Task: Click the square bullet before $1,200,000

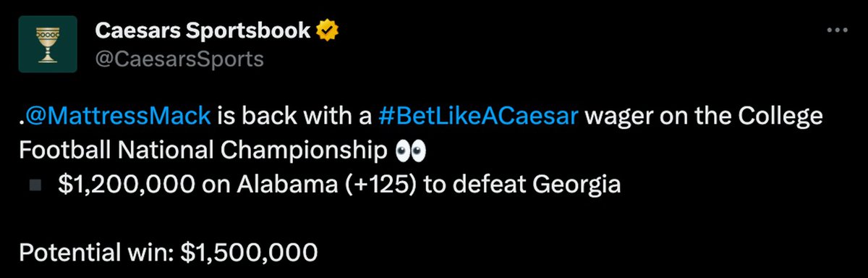Action: (34, 185)
